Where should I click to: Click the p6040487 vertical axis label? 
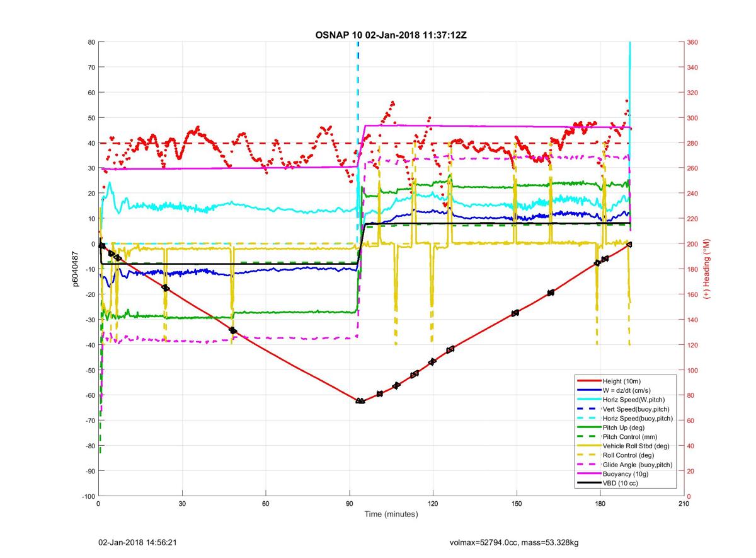coord(74,269)
